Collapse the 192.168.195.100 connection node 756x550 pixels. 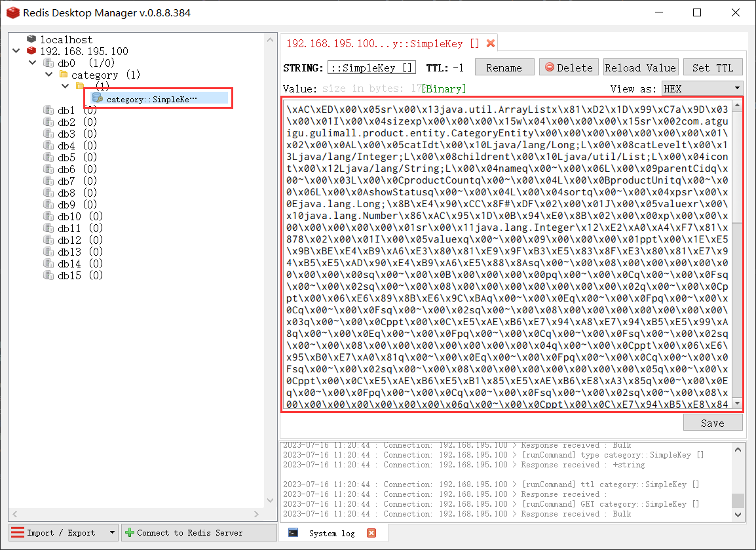(16, 51)
